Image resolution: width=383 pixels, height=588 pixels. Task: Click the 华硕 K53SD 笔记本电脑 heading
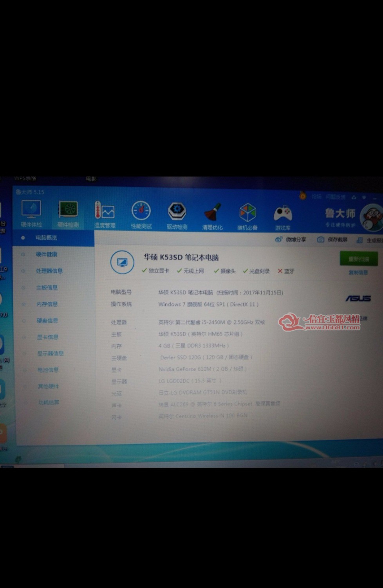point(181,258)
